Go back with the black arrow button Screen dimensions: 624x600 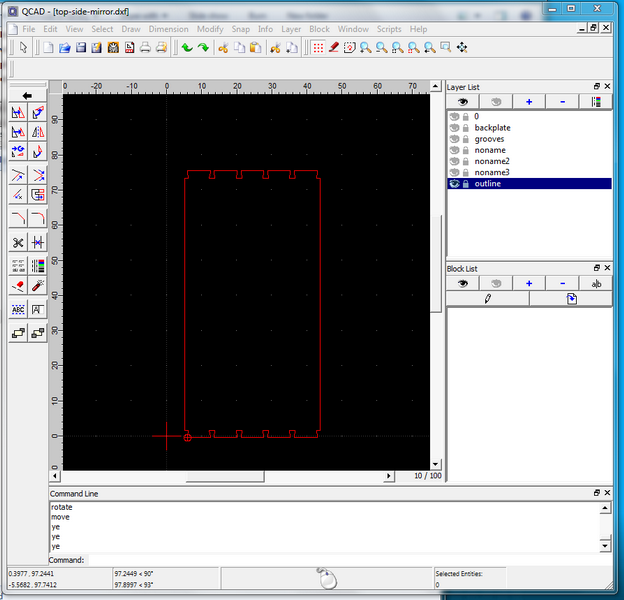point(27,95)
